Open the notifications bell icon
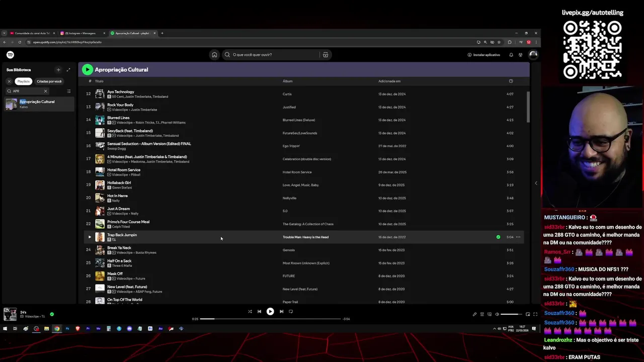644x362 pixels. point(511,55)
